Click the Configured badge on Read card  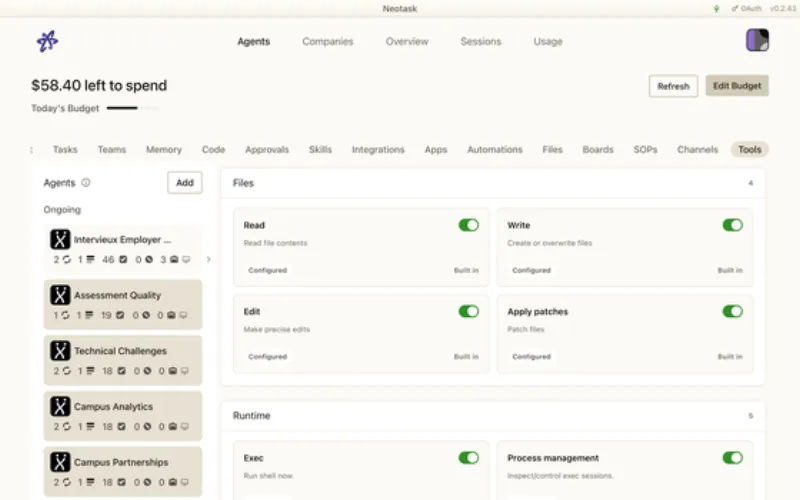tap(267, 270)
